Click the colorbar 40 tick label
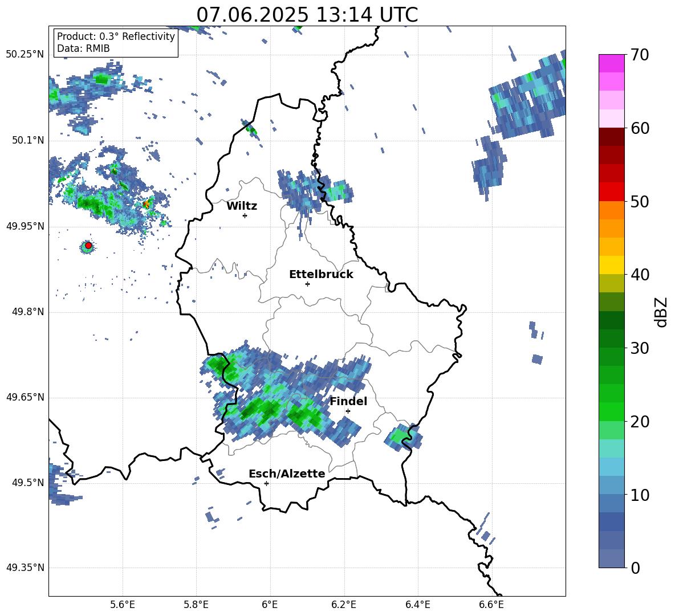Screen dimensions: 675x616 click(640, 275)
